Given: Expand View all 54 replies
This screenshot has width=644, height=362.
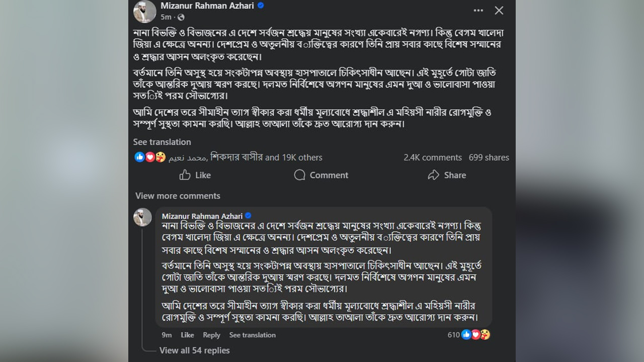Looking at the screenshot, I should (194, 350).
